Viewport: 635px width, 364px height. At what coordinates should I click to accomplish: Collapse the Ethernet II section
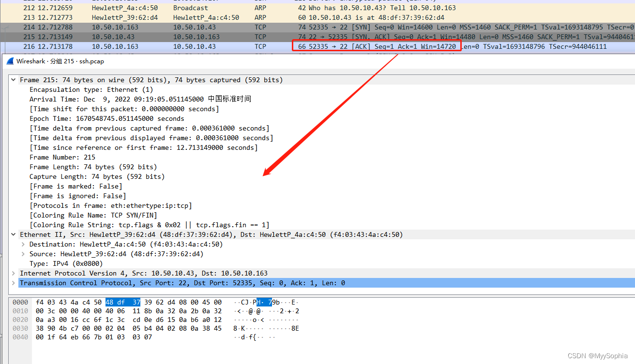coord(14,234)
